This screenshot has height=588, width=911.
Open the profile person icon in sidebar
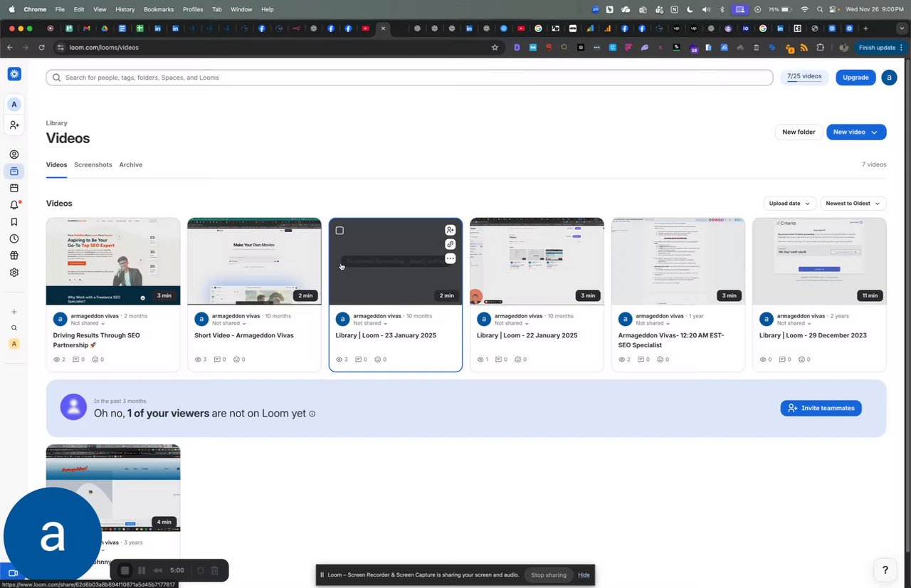(x=14, y=154)
